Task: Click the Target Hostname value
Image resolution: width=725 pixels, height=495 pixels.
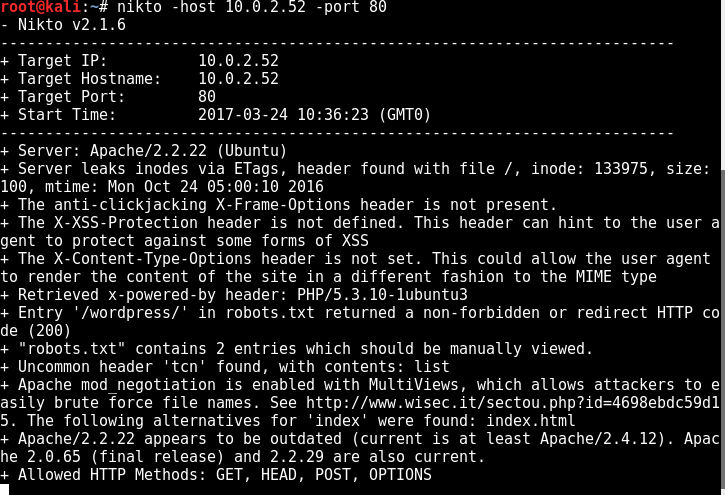Action: point(239,79)
